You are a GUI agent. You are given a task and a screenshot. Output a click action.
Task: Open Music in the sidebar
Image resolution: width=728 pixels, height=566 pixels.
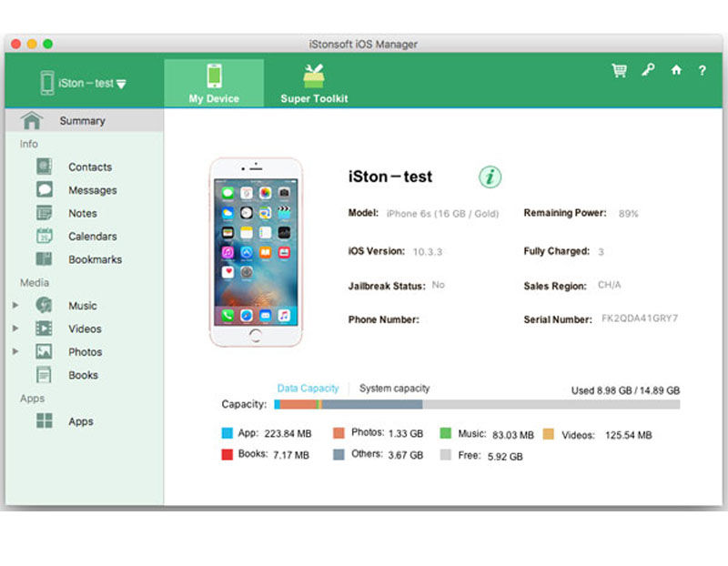pos(83,306)
